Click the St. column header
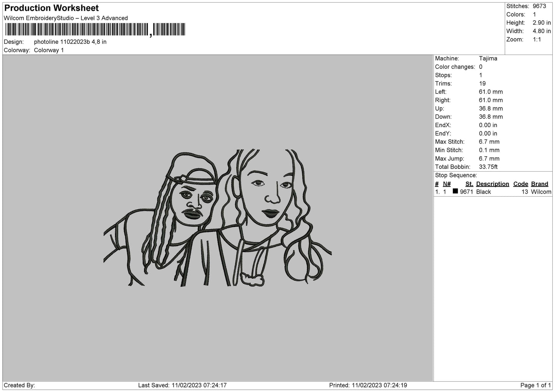This screenshot has width=555, height=392. [x=469, y=184]
